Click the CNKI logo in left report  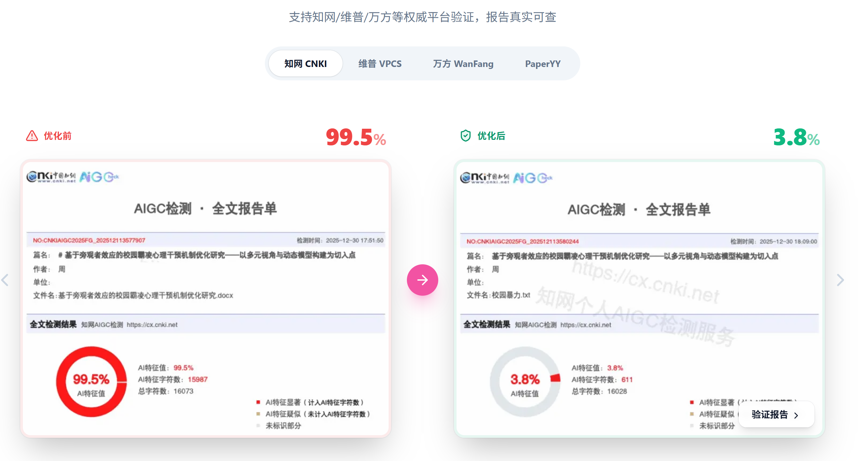coord(51,176)
